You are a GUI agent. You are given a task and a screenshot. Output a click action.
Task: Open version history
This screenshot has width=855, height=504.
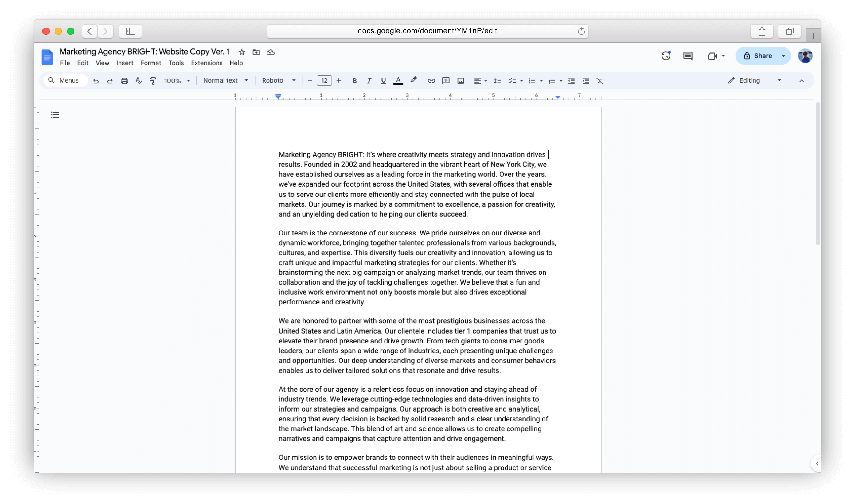(x=666, y=56)
